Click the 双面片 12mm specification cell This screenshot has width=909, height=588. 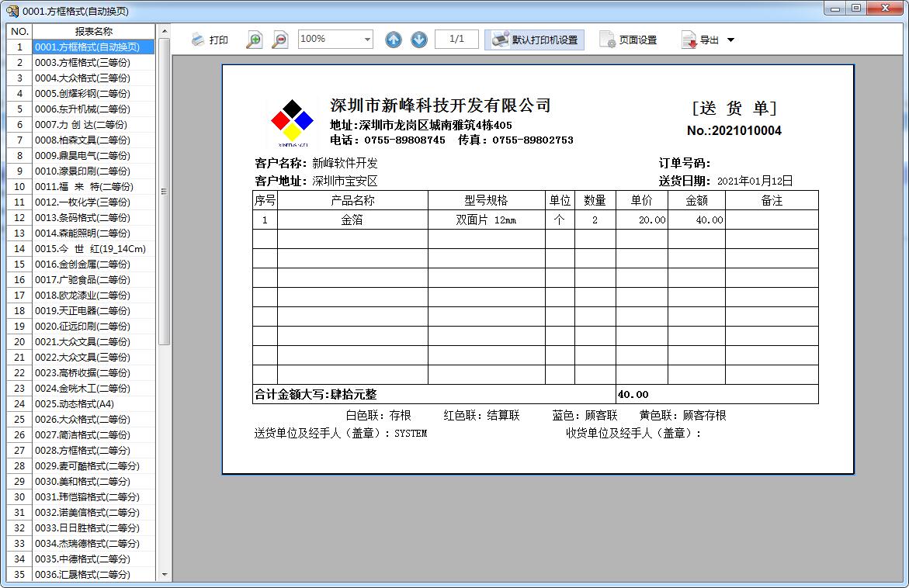[487, 220]
